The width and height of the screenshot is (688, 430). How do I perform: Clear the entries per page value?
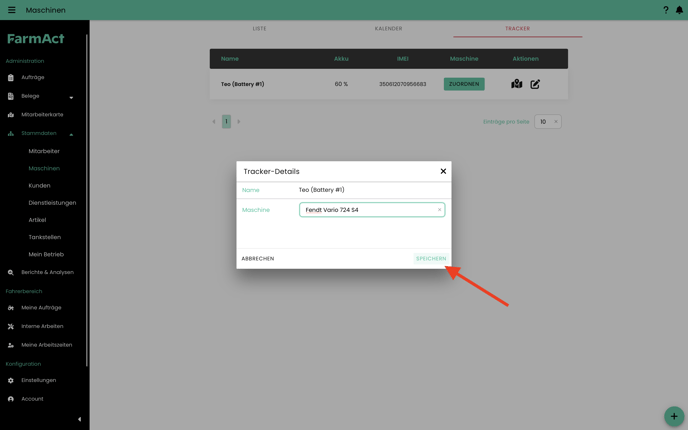555,122
